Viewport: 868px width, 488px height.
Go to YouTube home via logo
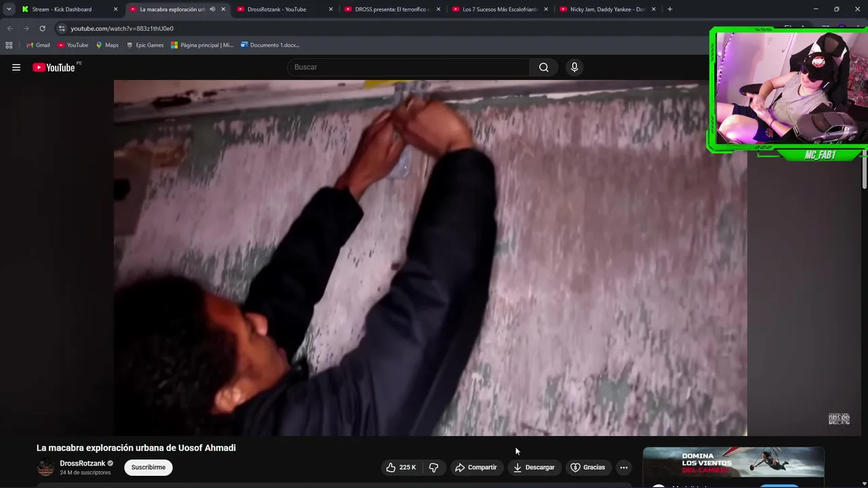pyautogui.click(x=54, y=67)
